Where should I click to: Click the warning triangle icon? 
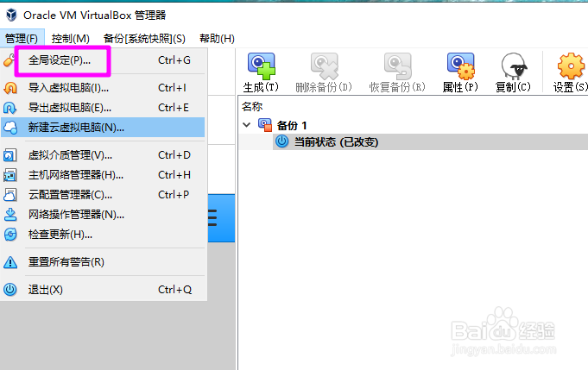(x=10, y=262)
